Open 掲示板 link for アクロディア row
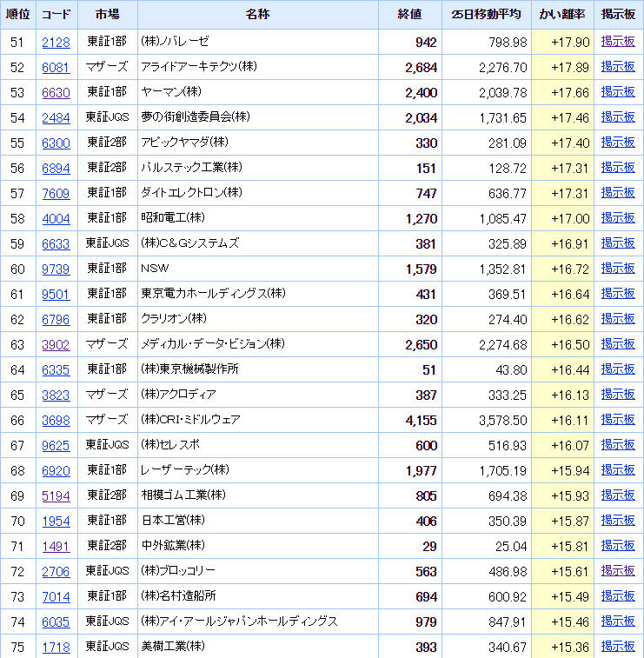644x658 pixels. 618,394
